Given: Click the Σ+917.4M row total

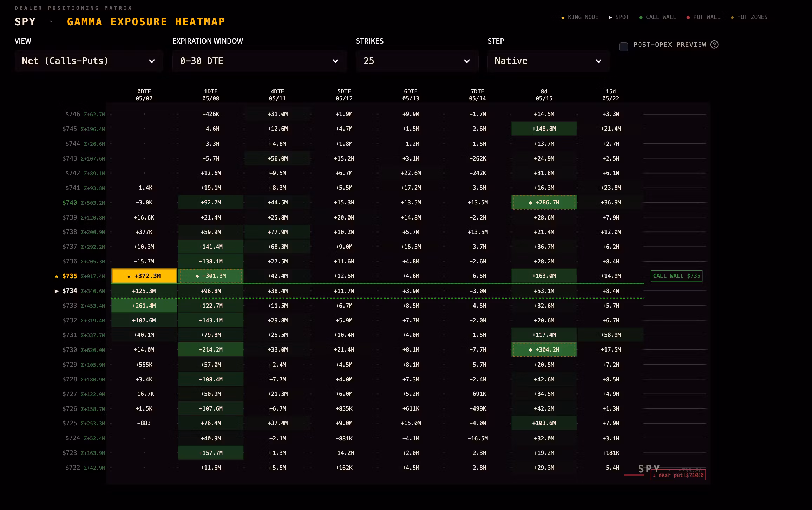Looking at the screenshot, I should pyautogui.click(x=93, y=276).
